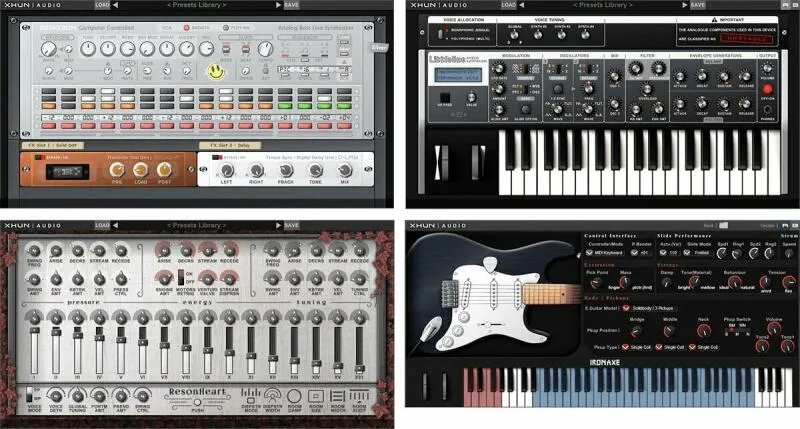The height and width of the screenshot is (429, 800).
Task: Click the ROOM AUDIT icon in ResonHeart
Action: click(x=359, y=395)
